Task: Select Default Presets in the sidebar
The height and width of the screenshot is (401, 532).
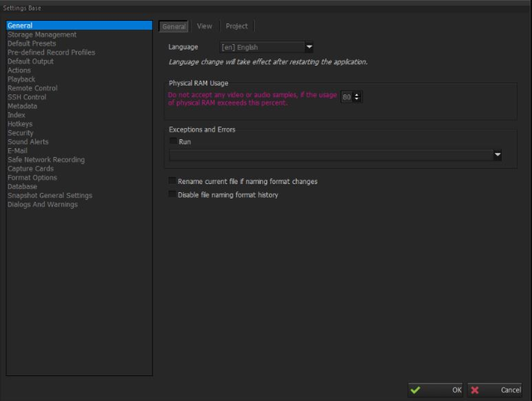Action: 32,43
